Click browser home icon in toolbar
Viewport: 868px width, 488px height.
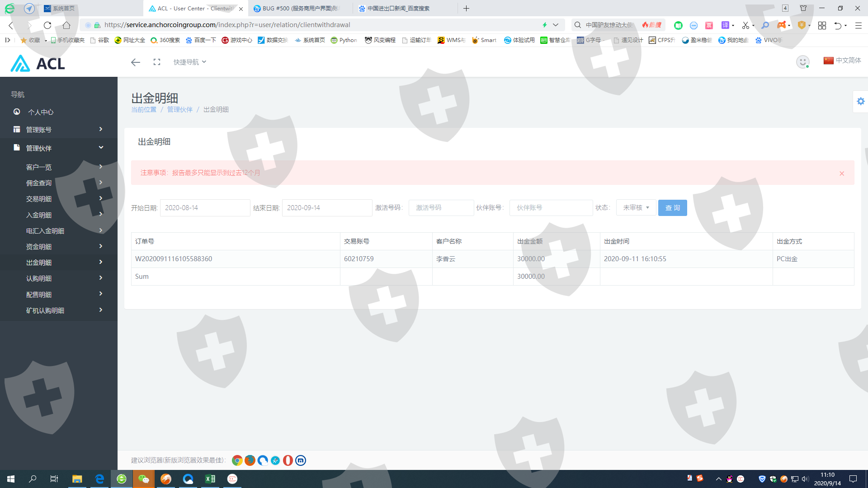coord(66,25)
